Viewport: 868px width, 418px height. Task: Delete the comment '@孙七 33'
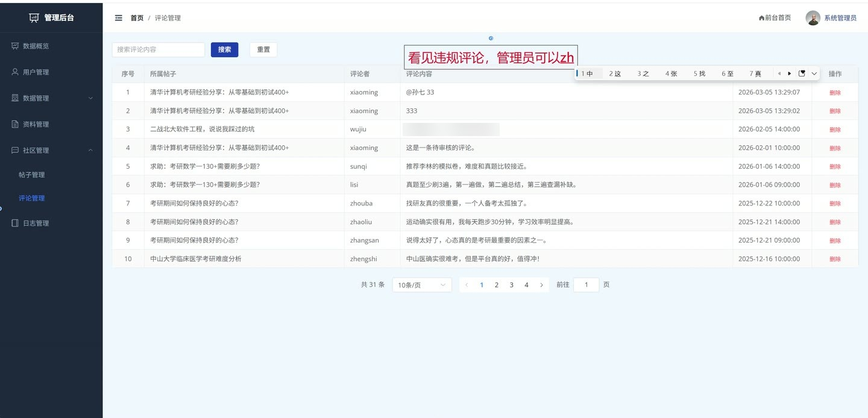click(x=835, y=93)
